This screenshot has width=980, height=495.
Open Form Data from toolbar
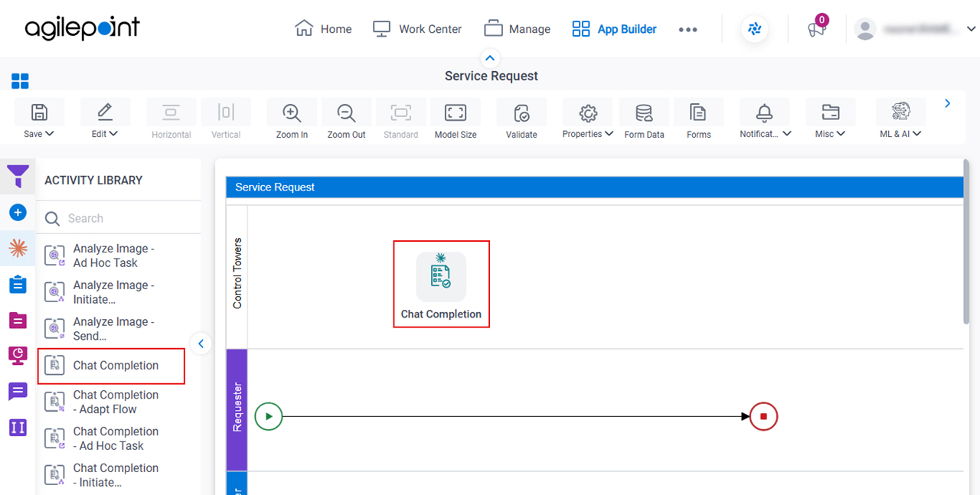pos(644,120)
